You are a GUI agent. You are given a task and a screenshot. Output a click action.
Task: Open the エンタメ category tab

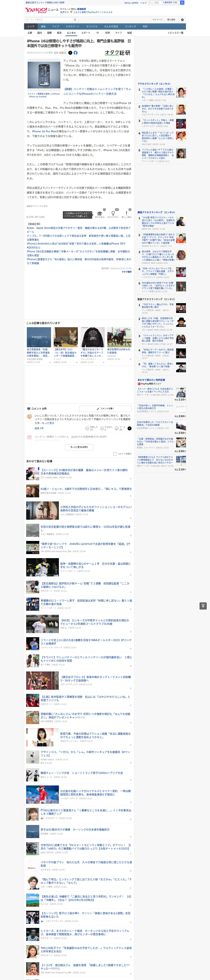(x=71, y=33)
